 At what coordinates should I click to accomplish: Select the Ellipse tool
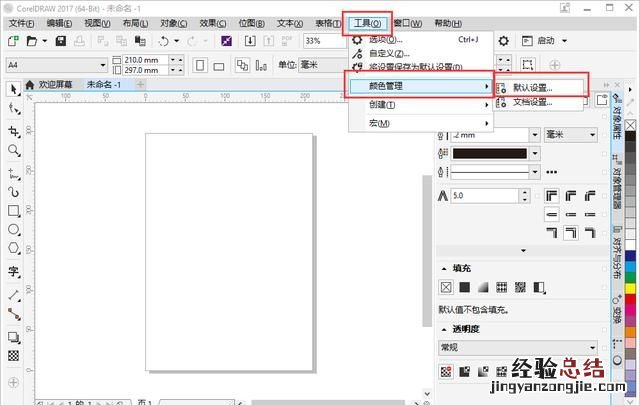14,229
